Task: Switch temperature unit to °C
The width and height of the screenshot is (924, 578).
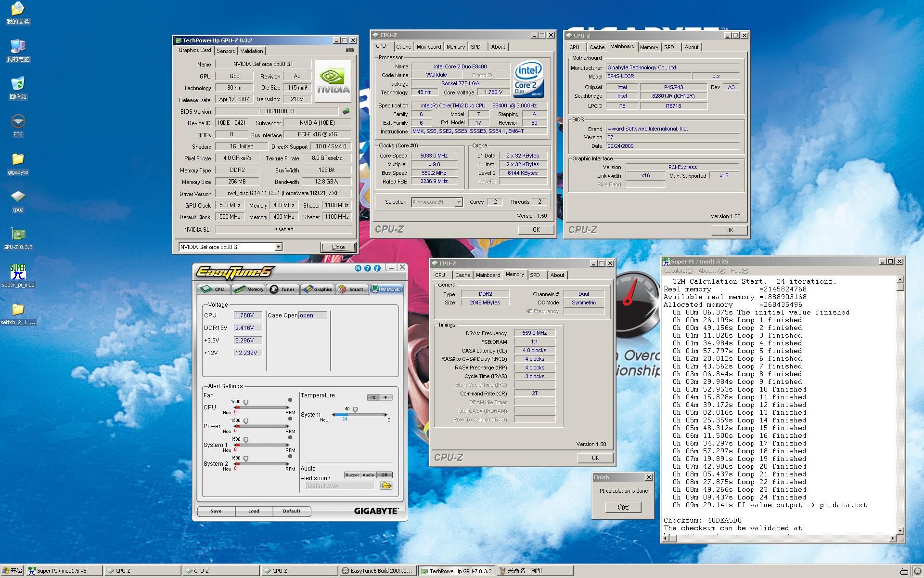Action: pos(374,397)
